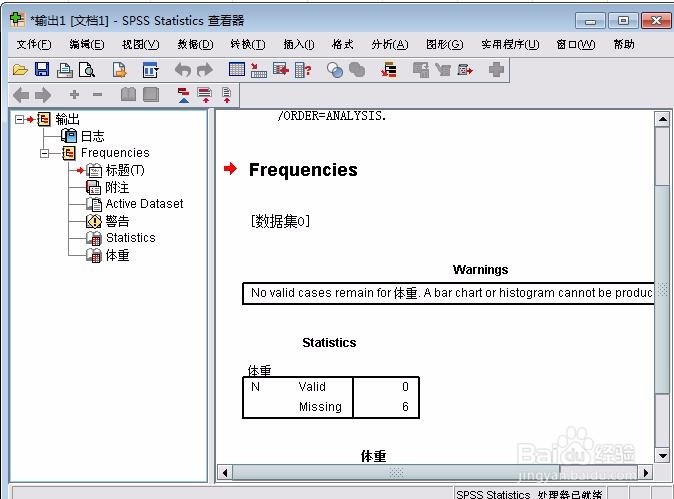
Task: Open the 图形(G) menu
Action: [x=444, y=44]
